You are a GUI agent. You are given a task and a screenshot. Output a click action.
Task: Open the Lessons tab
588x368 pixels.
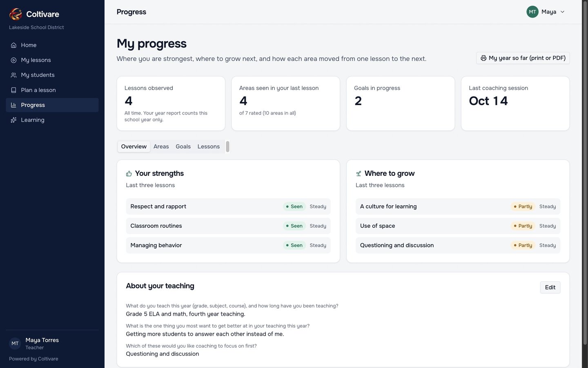(209, 146)
